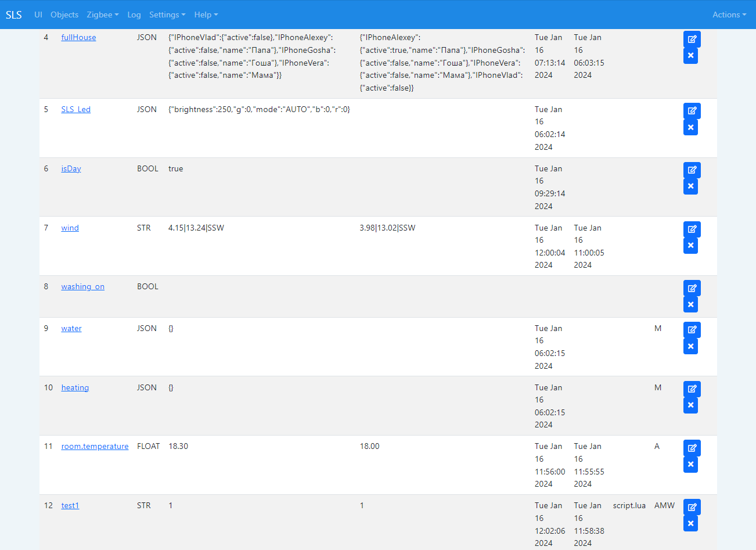Delete the fullHouse object
Screen dimensions: 756x550
(x=690, y=56)
